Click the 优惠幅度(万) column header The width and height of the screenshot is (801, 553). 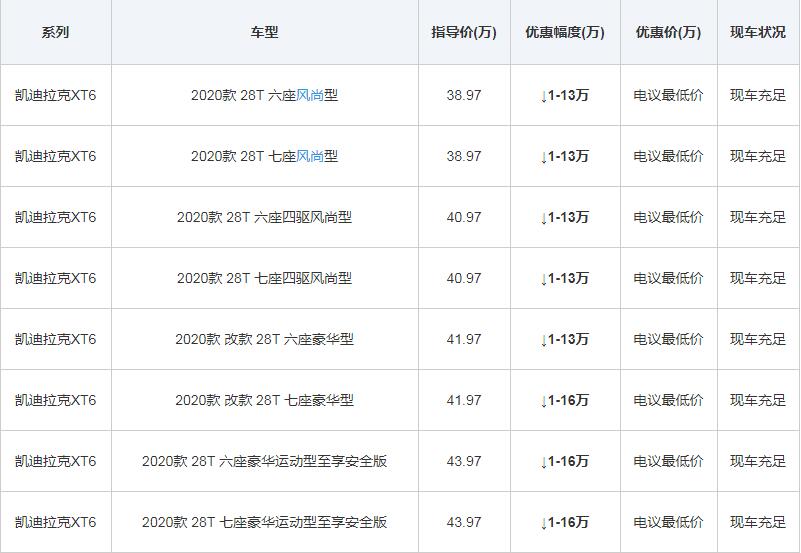point(565,32)
